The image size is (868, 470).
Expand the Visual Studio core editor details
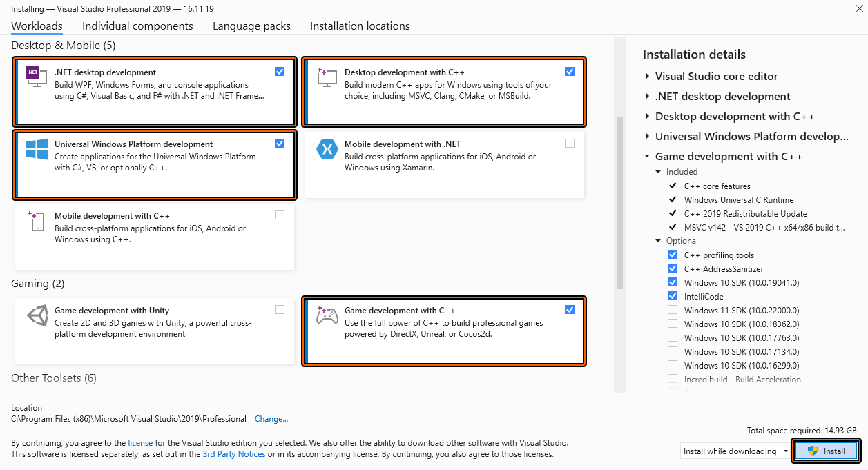click(648, 77)
